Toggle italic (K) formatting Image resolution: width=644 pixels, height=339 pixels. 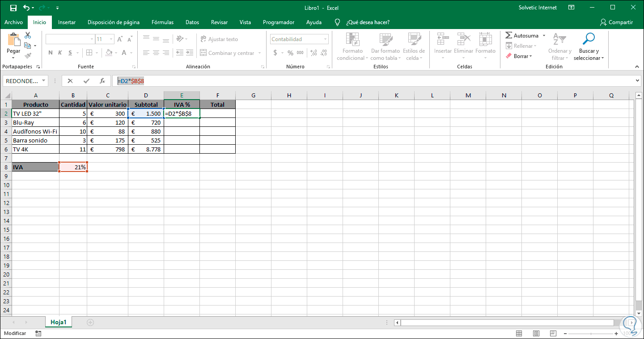pos(60,53)
